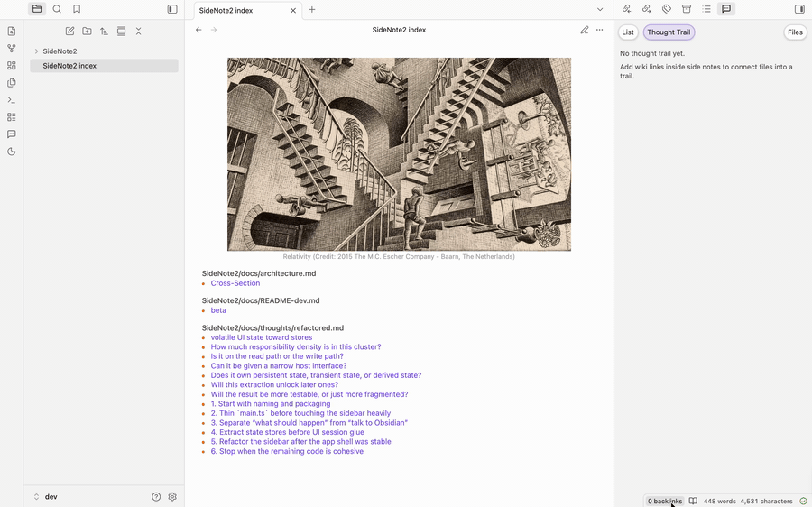Collapse the left sidebar toggle icon

click(x=172, y=9)
